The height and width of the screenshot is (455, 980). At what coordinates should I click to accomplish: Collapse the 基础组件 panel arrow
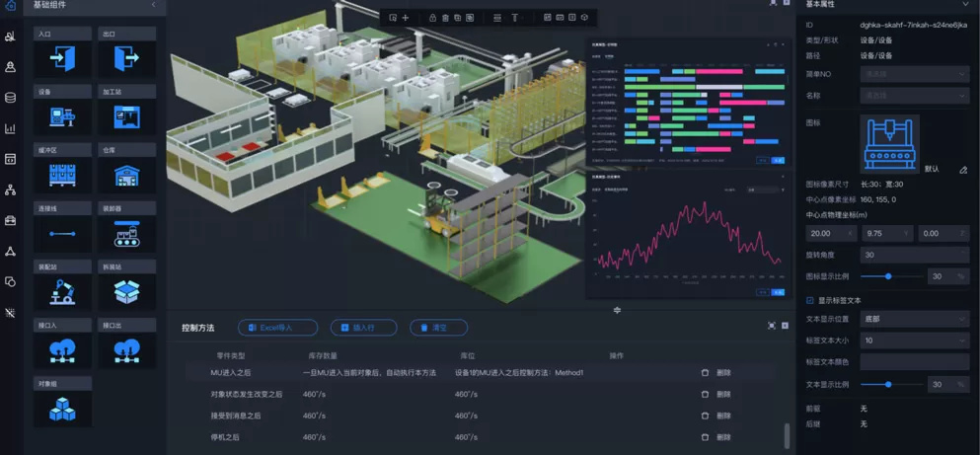coord(154,4)
